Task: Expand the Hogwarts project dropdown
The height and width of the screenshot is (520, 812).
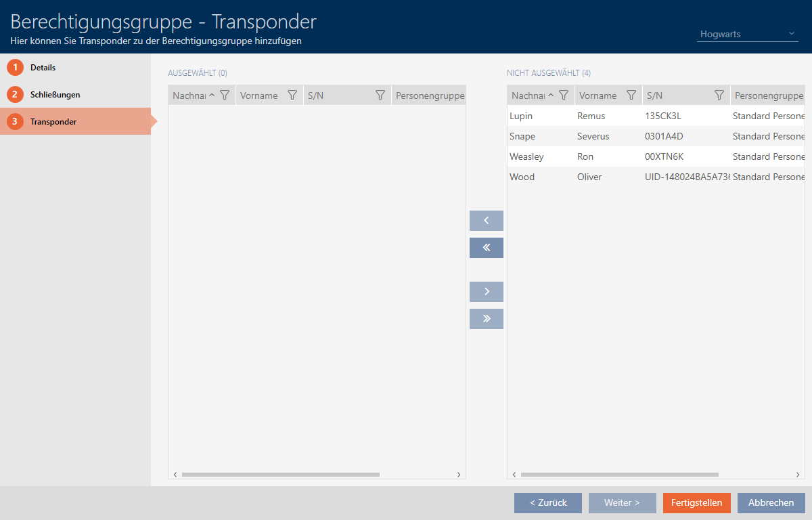Action: click(x=747, y=34)
